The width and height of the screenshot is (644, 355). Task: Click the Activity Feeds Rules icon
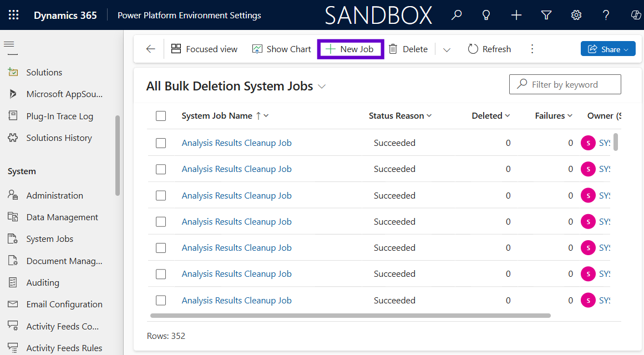click(13, 348)
